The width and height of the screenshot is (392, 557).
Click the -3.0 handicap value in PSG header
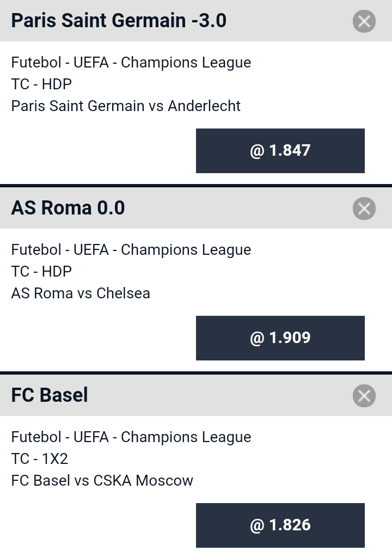(x=209, y=21)
